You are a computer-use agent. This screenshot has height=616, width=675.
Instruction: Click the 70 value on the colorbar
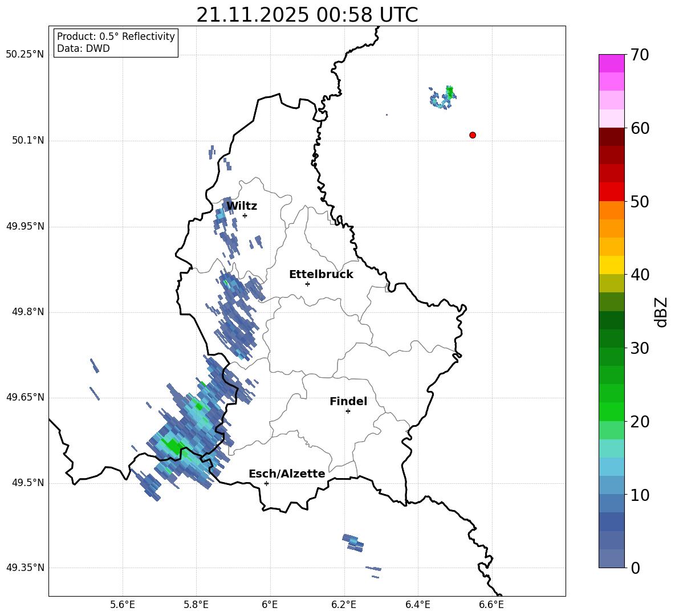(640, 55)
